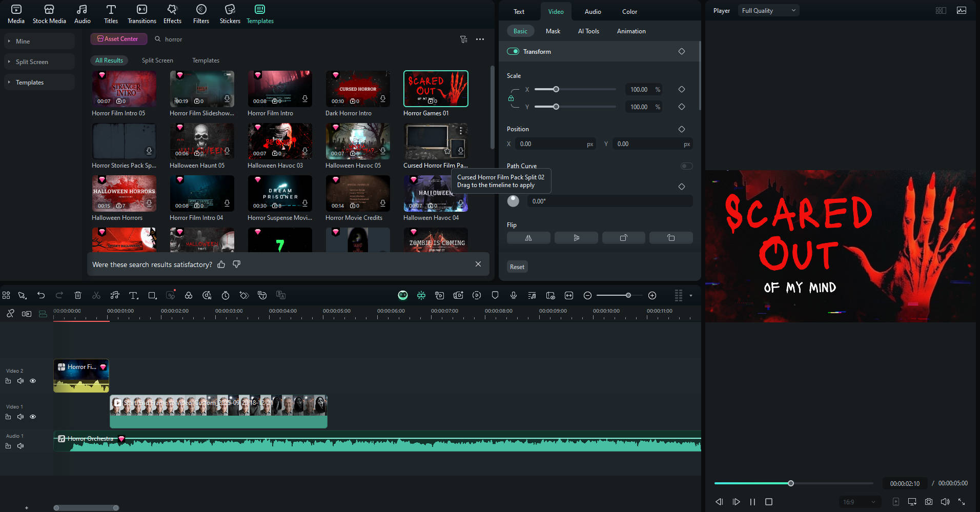
Task: Click the Reset button
Action: 517,267
